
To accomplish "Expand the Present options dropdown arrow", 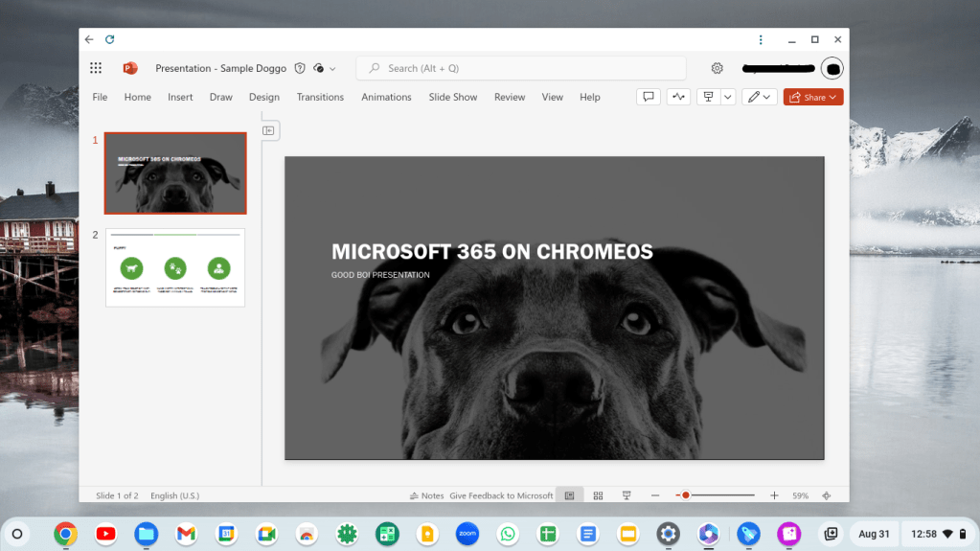I will coord(727,97).
